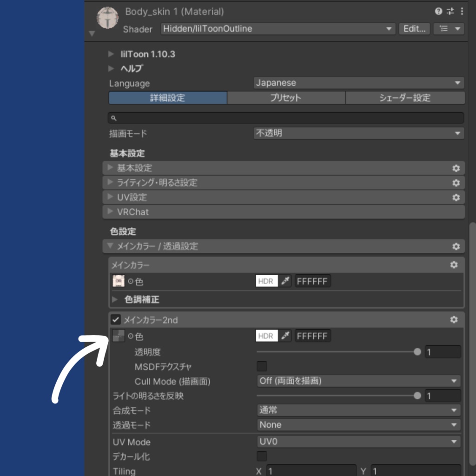The width and height of the screenshot is (476, 476).
Task: Uncheck the メインカラー2nd enable checkbox
Action: click(115, 320)
